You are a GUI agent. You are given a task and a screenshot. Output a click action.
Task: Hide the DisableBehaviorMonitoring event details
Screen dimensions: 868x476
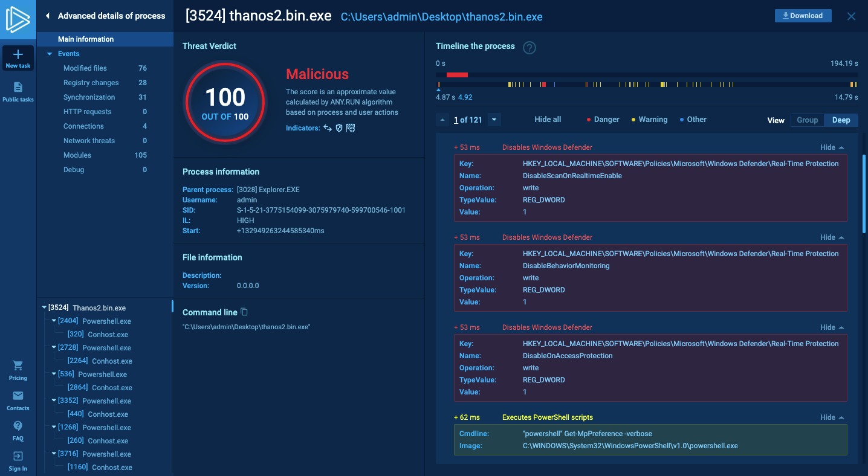pyautogui.click(x=832, y=237)
